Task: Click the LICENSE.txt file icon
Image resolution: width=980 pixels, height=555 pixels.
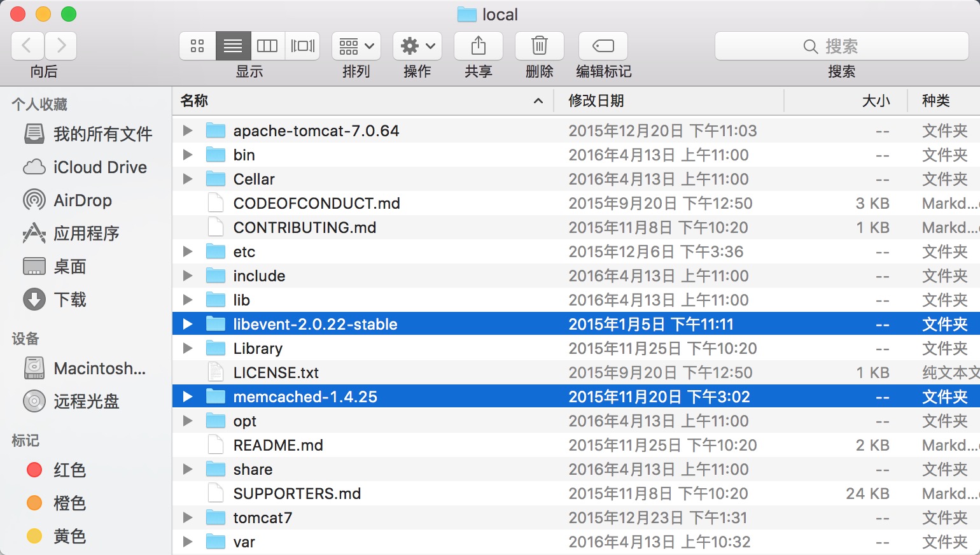Action: pos(216,372)
